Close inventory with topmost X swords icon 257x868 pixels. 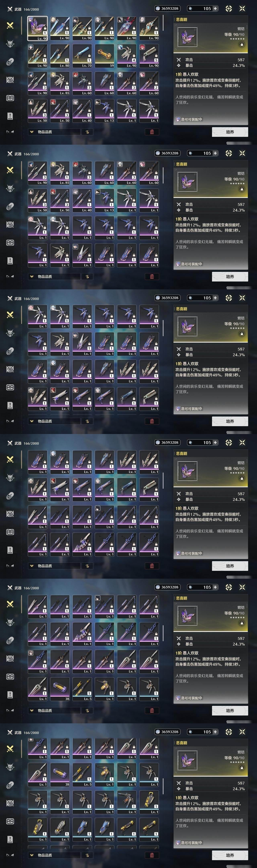[x=242, y=8]
